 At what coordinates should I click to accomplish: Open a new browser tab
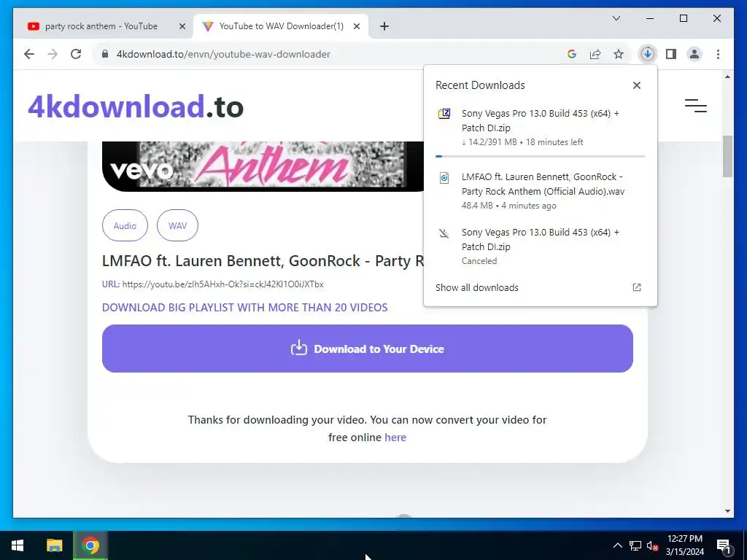(x=384, y=27)
